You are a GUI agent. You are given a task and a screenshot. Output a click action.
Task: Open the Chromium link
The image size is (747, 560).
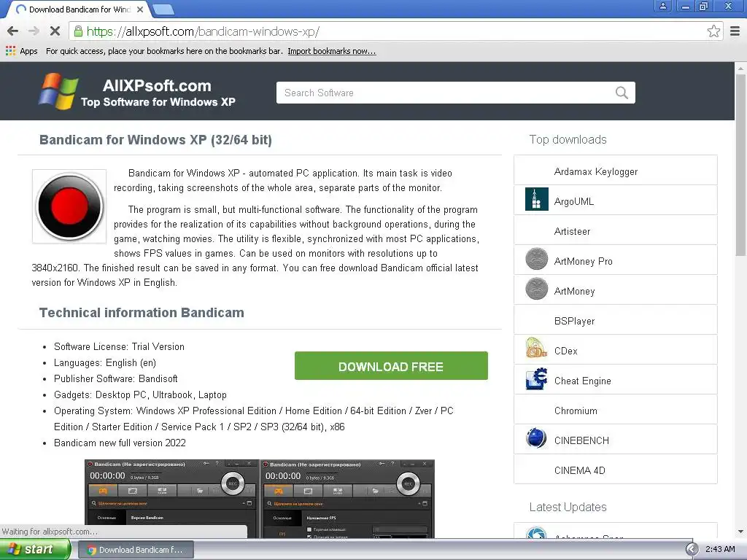click(576, 411)
